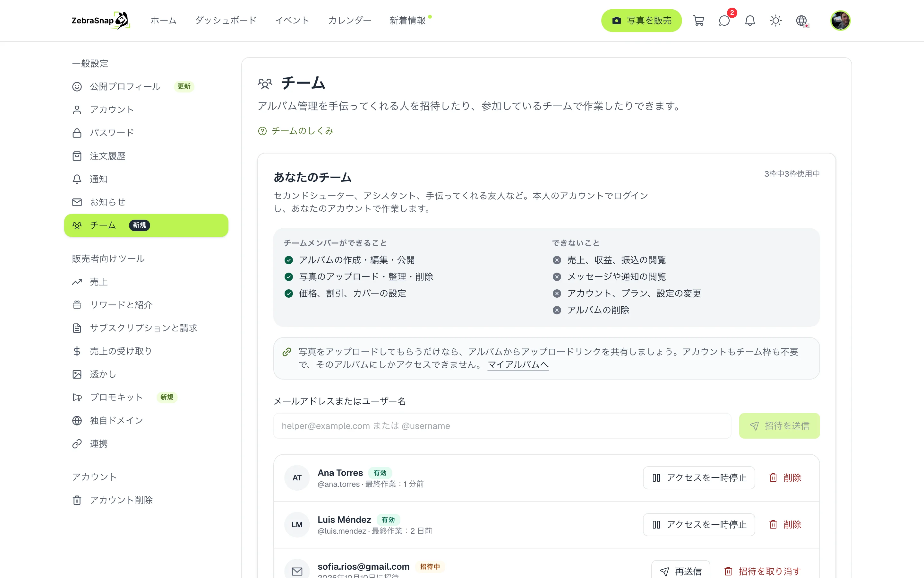The width and height of the screenshot is (924, 578).
Task: Open パスワード settings in sidebar
Action: (146, 133)
